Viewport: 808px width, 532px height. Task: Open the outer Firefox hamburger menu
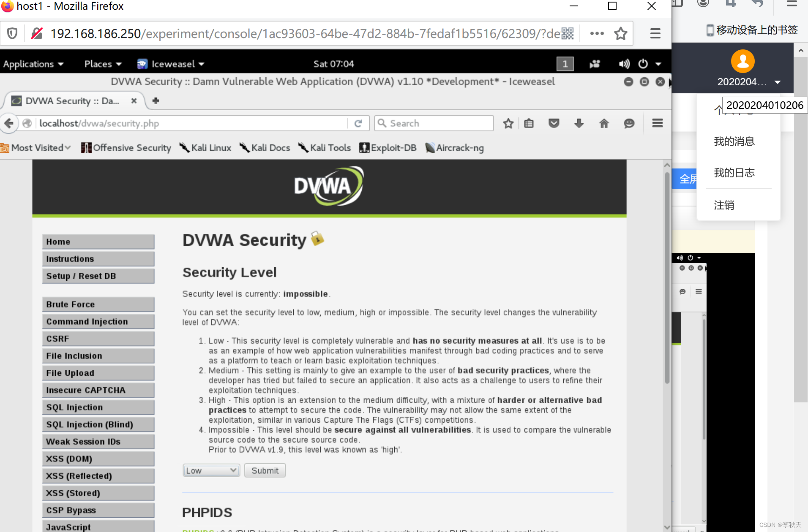pyautogui.click(x=655, y=33)
